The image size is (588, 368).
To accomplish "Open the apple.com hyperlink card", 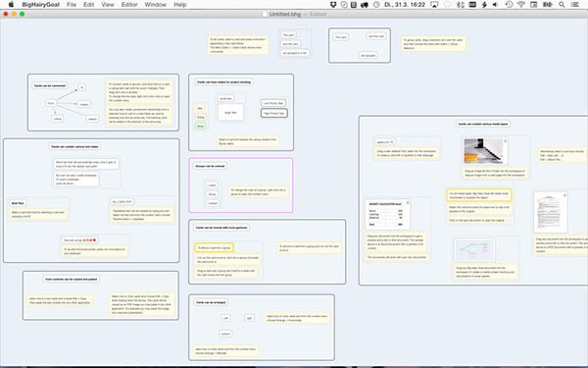I will click(x=385, y=142).
